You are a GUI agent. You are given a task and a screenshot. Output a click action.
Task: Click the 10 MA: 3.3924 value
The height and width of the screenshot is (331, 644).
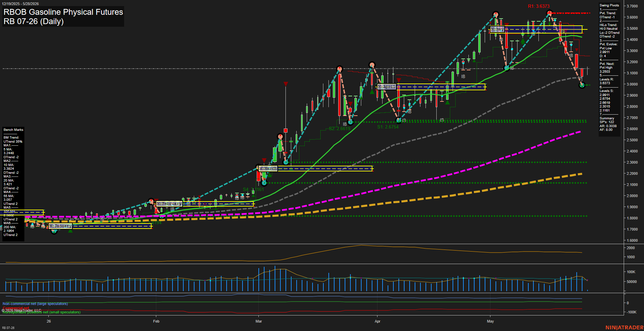9,167
